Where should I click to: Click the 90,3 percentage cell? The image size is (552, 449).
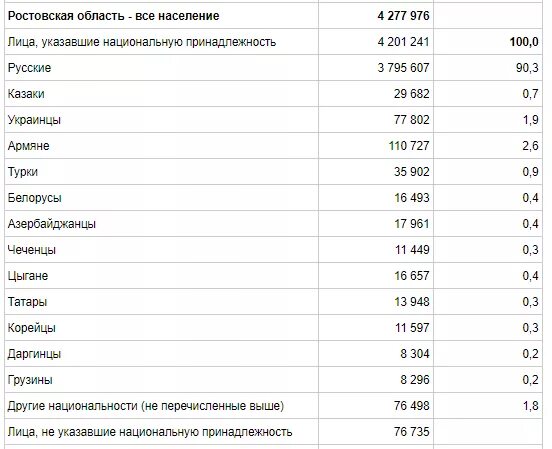click(x=527, y=68)
